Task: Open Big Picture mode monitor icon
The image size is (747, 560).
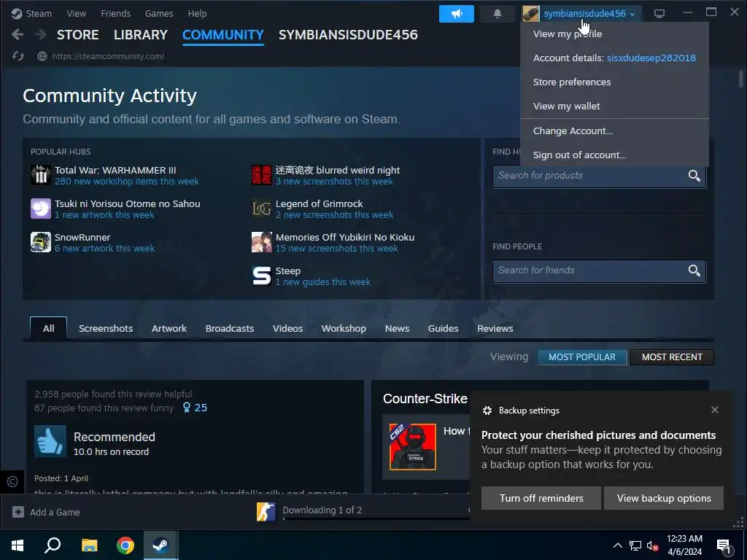Action: [659, 14]
